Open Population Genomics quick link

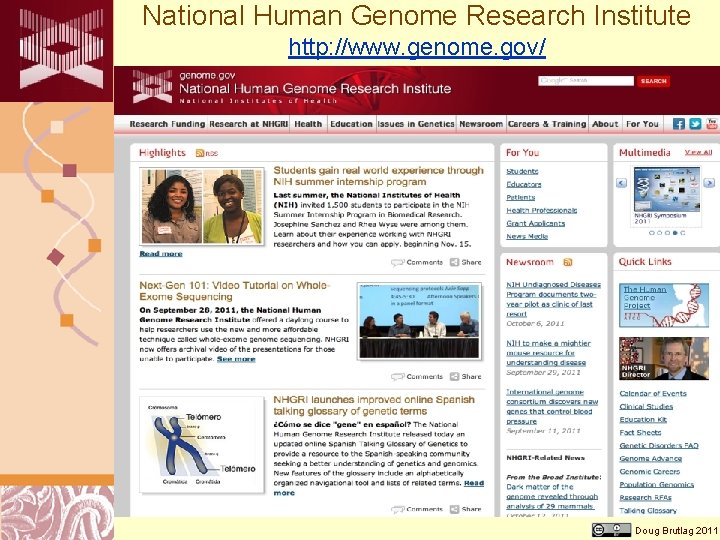(656, 484)
